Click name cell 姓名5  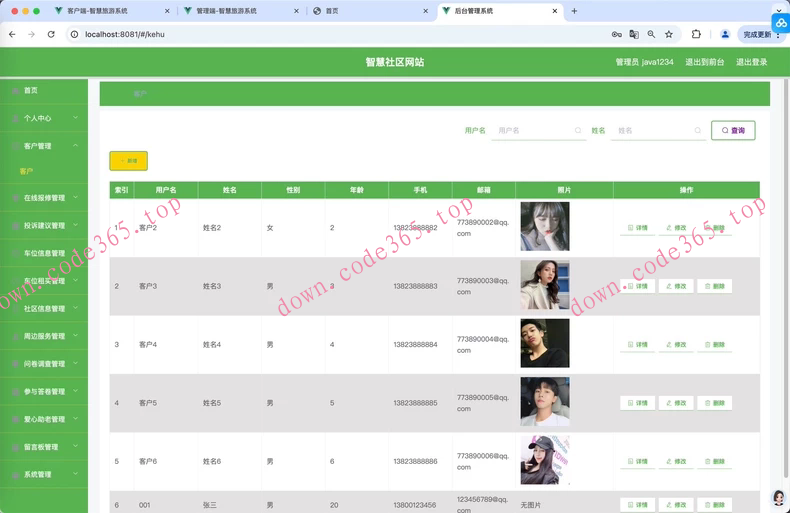(212, 403)
